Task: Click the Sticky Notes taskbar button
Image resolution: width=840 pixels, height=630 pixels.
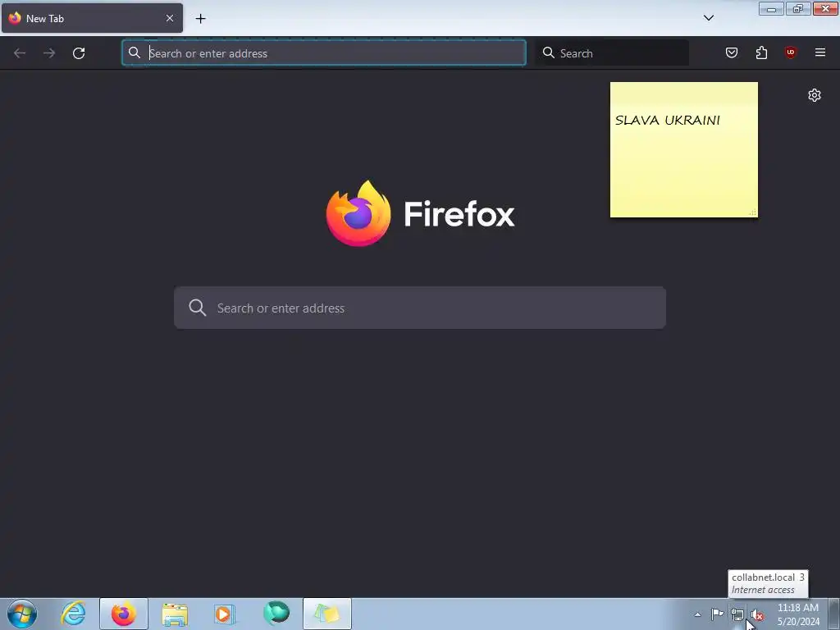Action: pos(327,614)
